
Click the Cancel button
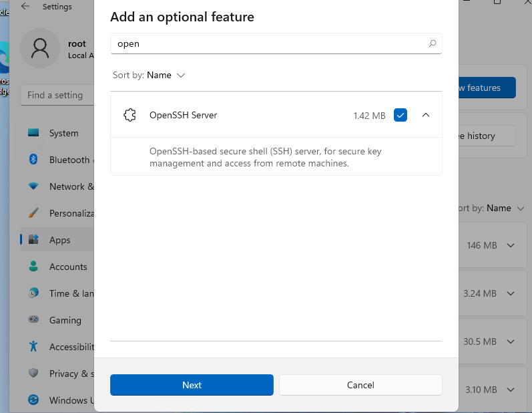click(x=360, y=385)
